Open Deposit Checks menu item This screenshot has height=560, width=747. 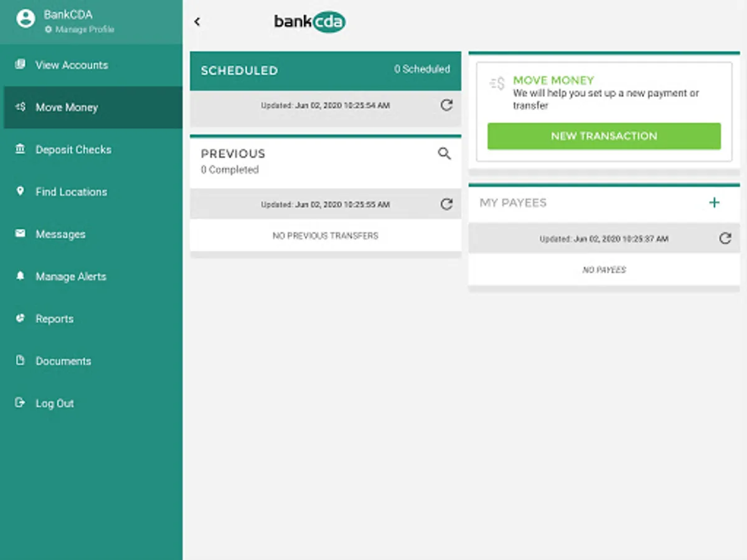click(x=92, y=149)
